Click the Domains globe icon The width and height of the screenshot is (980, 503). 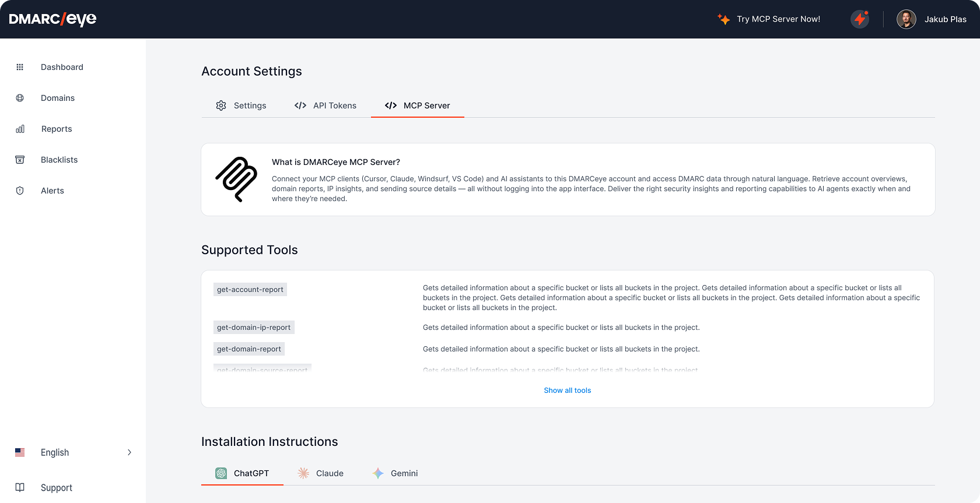(20, 98)
